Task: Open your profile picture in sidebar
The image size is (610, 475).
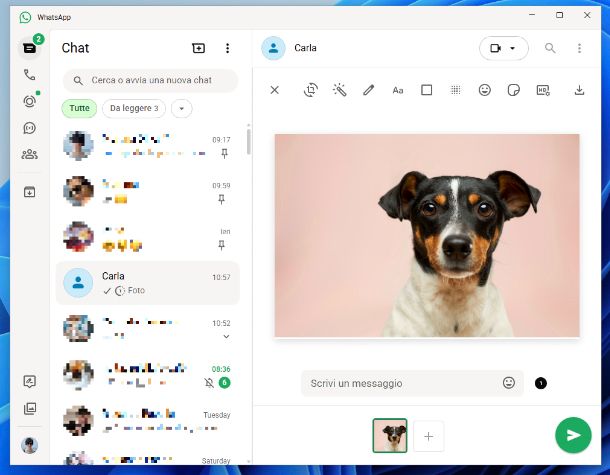Action: (30, 445)
